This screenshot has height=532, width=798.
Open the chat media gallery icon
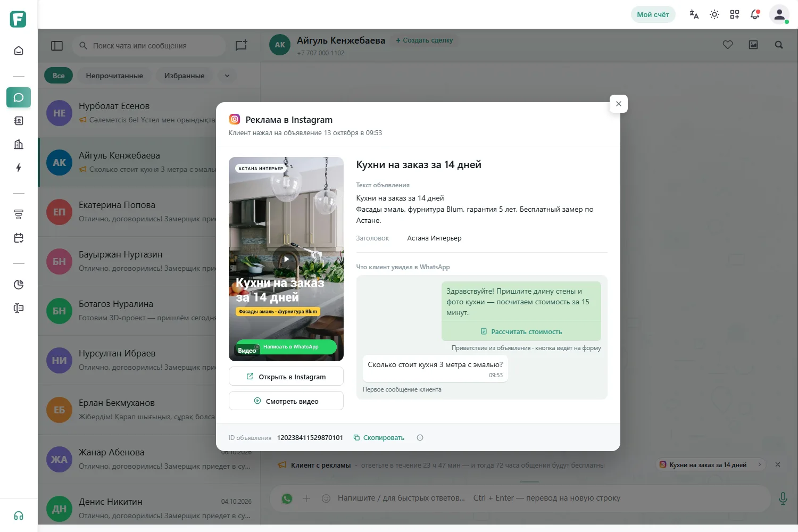click(753, 45)
